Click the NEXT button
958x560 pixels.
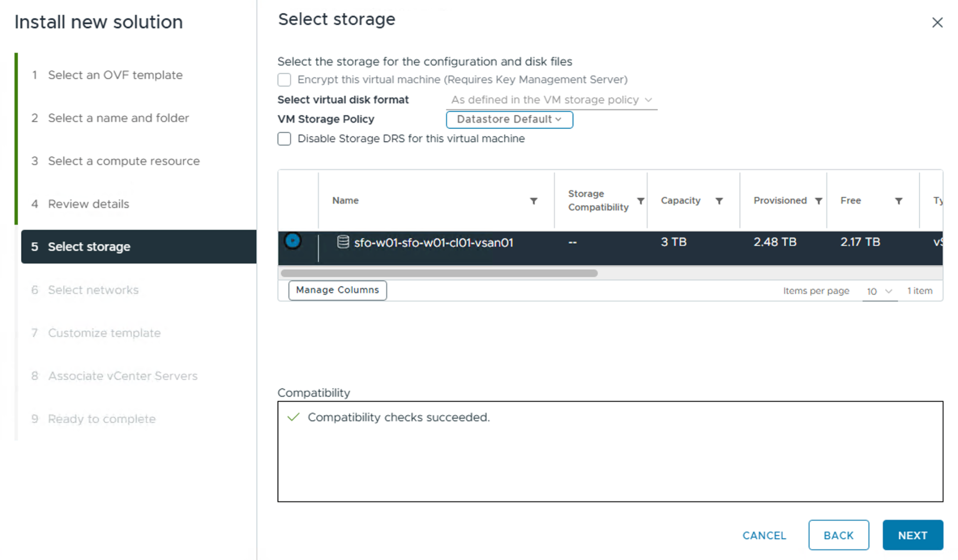pyautogui.click(x=912, y=535)
